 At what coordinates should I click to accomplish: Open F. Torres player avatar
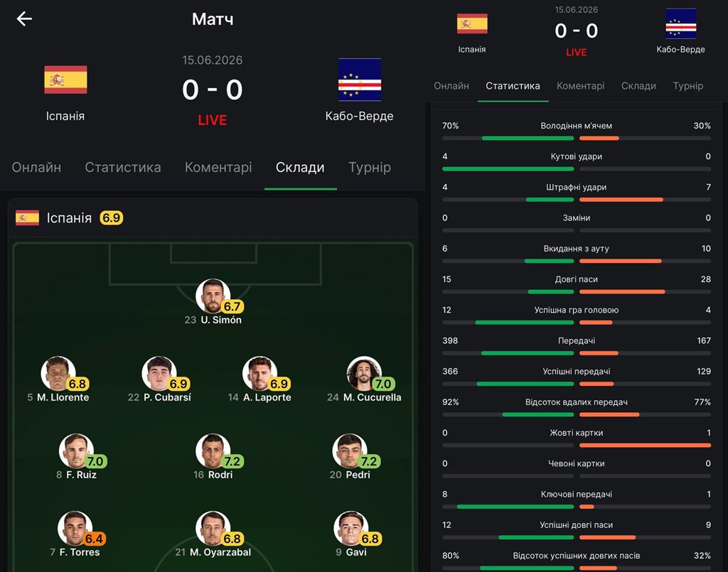click(75, 529)
